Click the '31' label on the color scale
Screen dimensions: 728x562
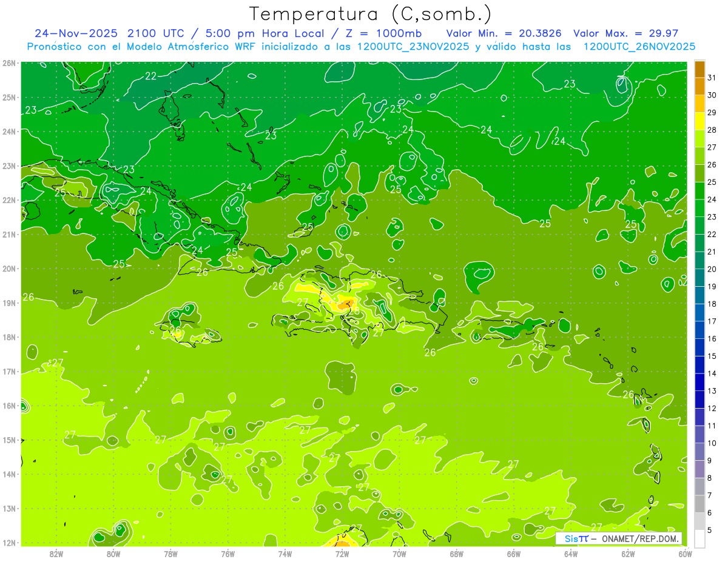coord(712,78)
